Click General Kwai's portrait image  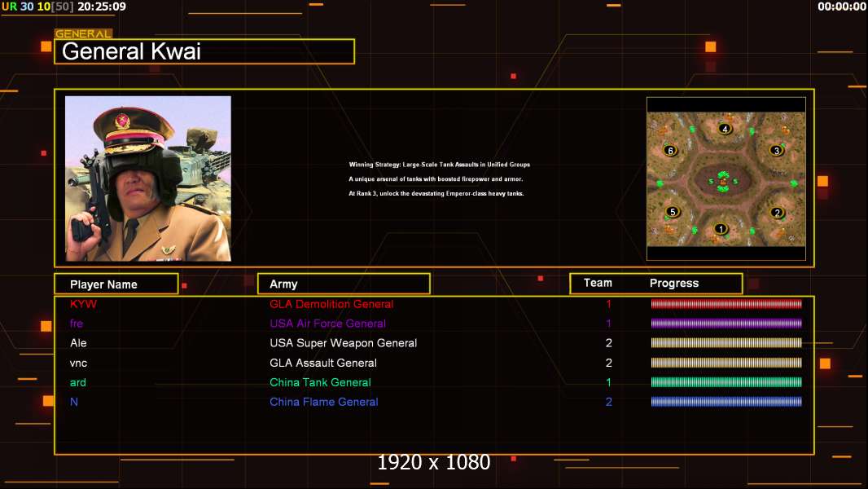(x=148, y=178)
